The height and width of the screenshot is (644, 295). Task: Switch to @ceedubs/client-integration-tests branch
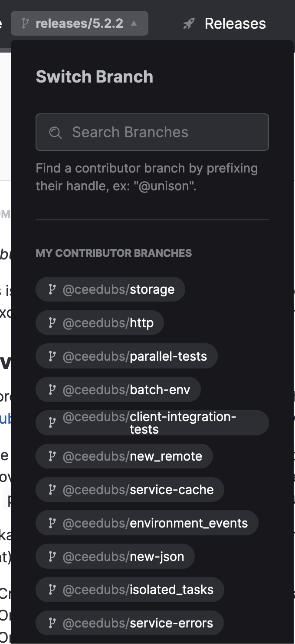[x=152, y=423]
